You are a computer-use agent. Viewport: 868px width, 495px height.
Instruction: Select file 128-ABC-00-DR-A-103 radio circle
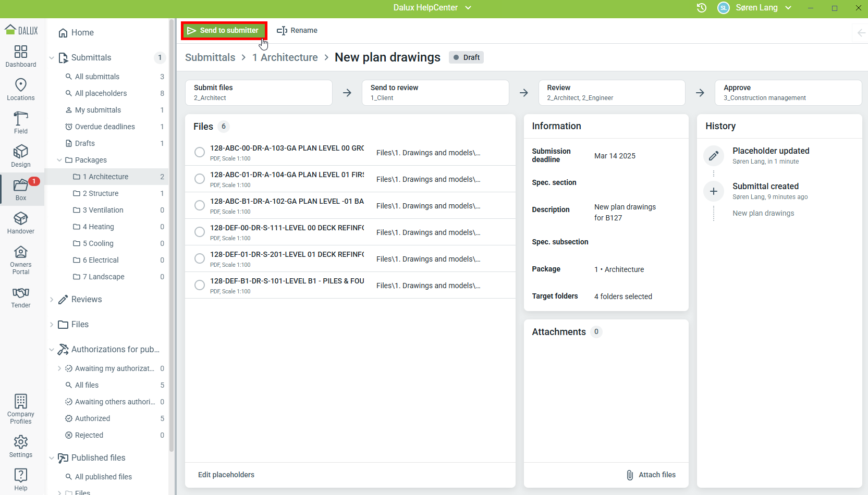199,152
